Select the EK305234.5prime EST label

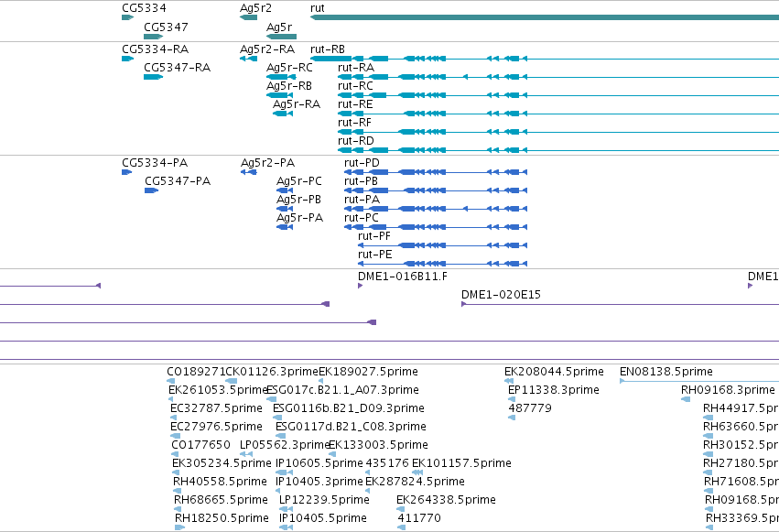click(222, 463)
